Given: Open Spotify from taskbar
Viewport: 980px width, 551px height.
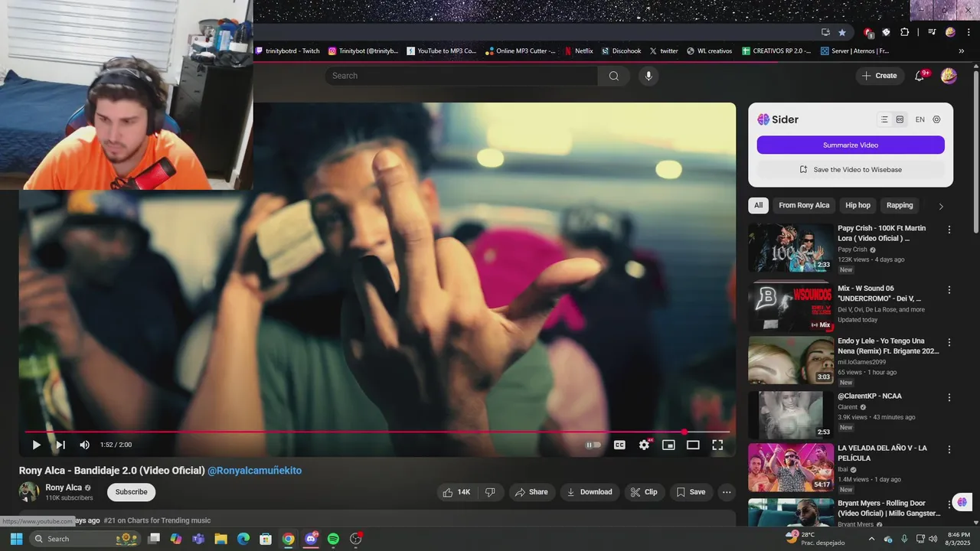Looking at the screenshot, I should point(333,539).
